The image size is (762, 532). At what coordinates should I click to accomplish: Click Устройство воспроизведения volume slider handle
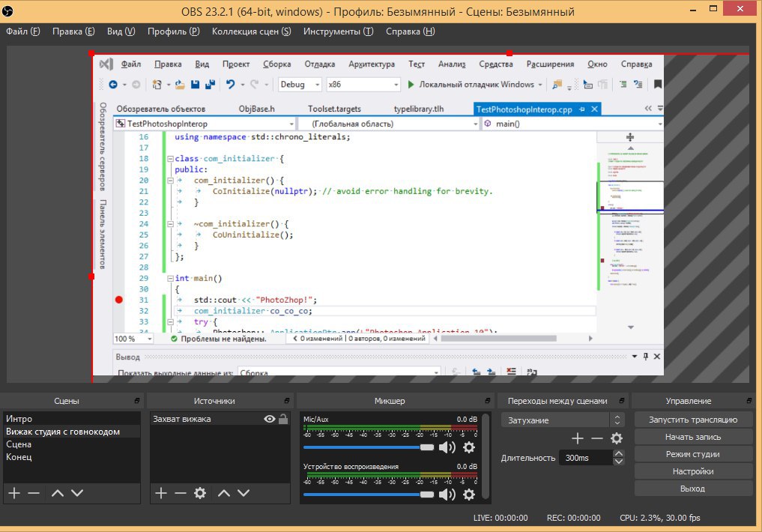[426, 494]
